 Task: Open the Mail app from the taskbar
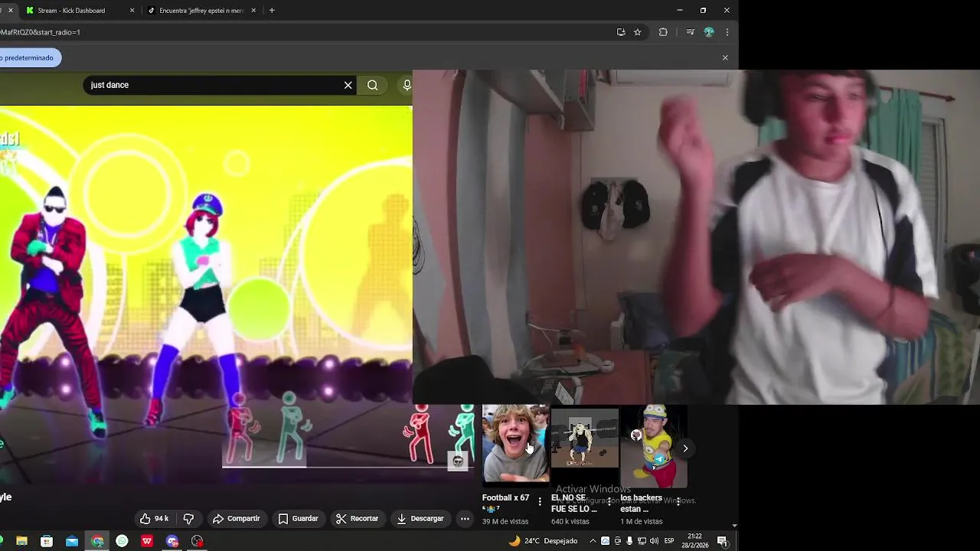72,541
